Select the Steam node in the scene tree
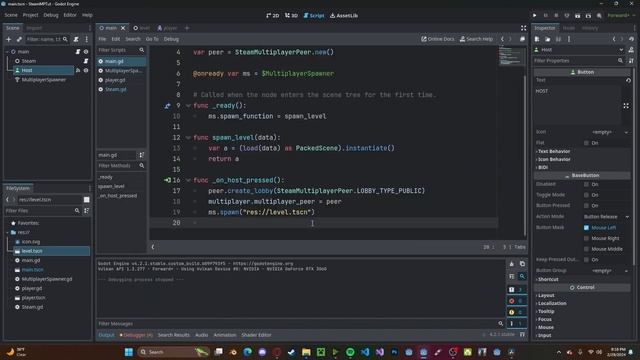Viewport: 640px width, 360px height. click(x=29, y=61)
